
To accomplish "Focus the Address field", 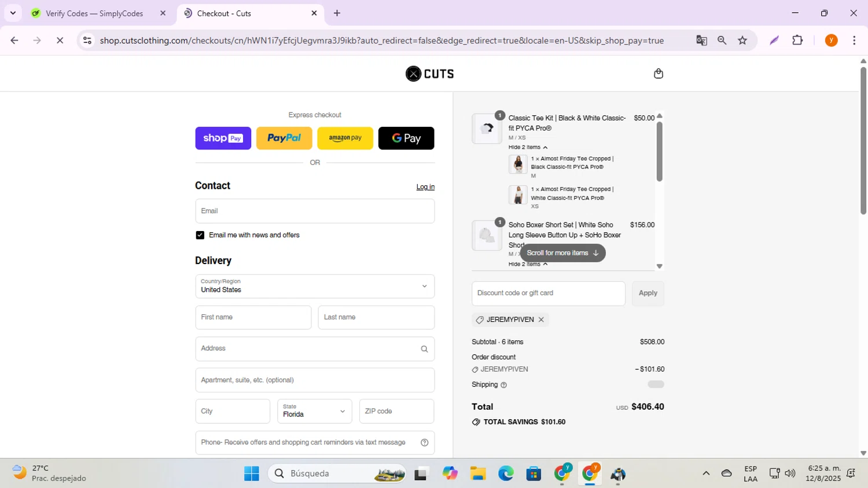I will 315,349.
